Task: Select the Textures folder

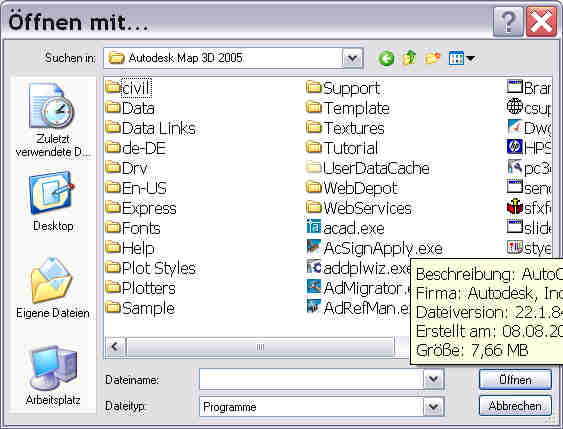Action: (346, 128)
